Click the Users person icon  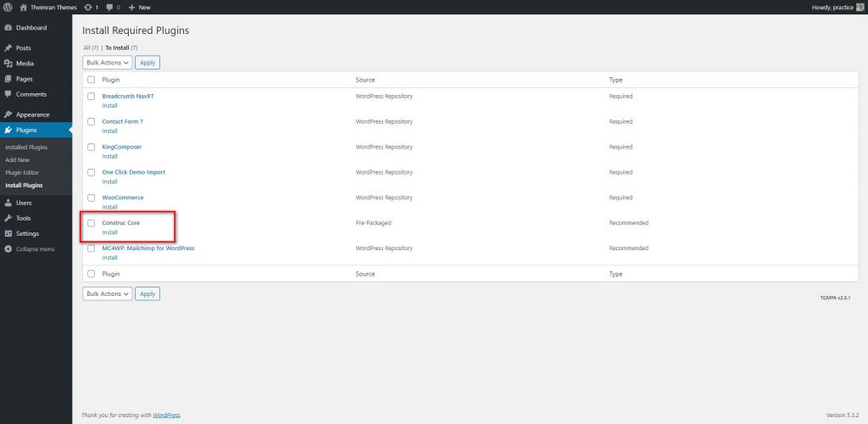point(8,203)
